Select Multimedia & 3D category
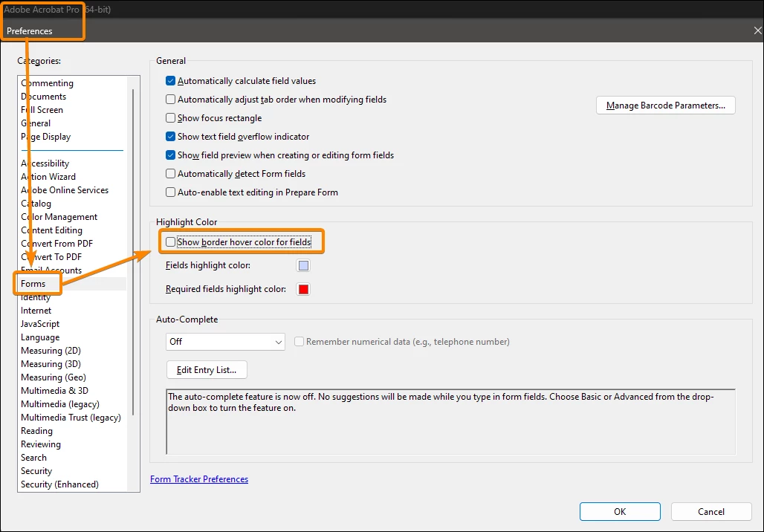Viewport: 764px width, 532px height. coord(54,391)
